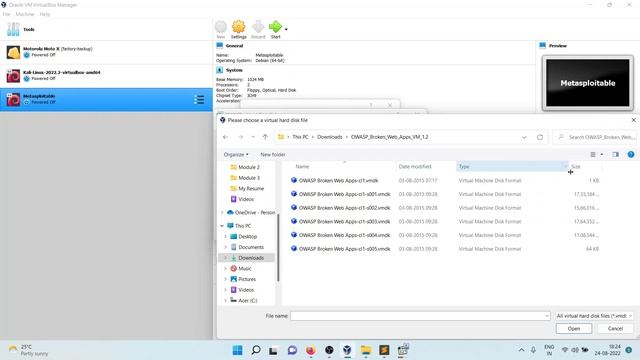Expand the address bar history dropdown
The height and width of the screenshot is (360, 640).
pos(524,137)
